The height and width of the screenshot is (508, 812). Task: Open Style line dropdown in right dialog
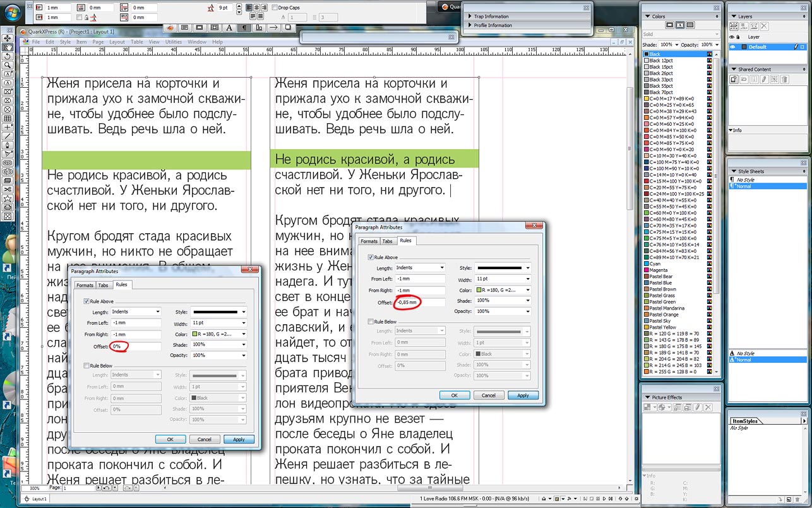click(x=502, y=268)
